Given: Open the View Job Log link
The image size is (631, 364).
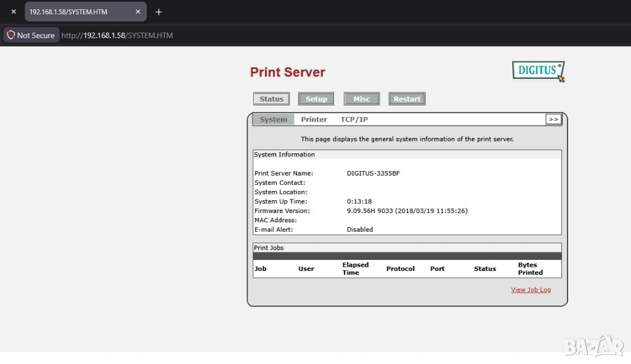Looking at the screenshot, I should pos(531,289).
